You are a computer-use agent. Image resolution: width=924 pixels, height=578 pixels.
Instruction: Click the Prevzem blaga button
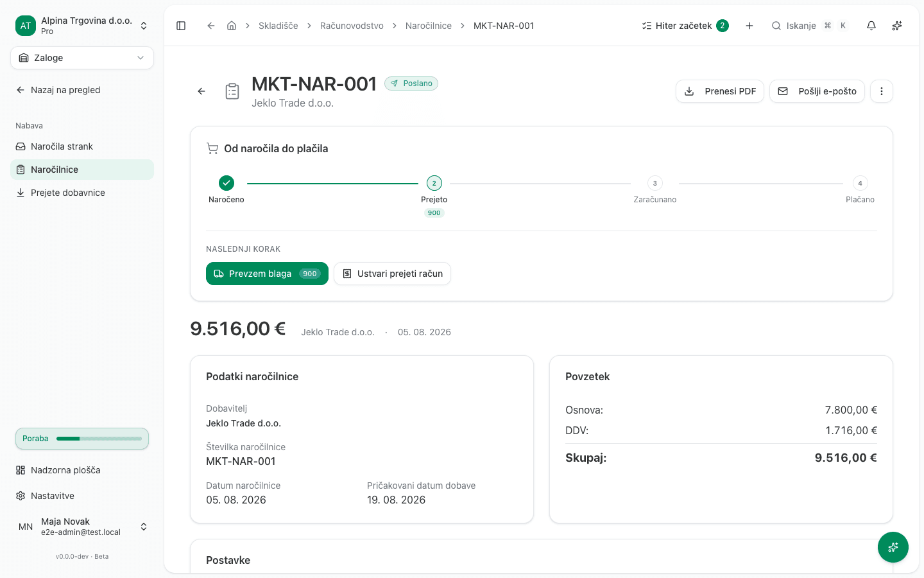[267, 274]
